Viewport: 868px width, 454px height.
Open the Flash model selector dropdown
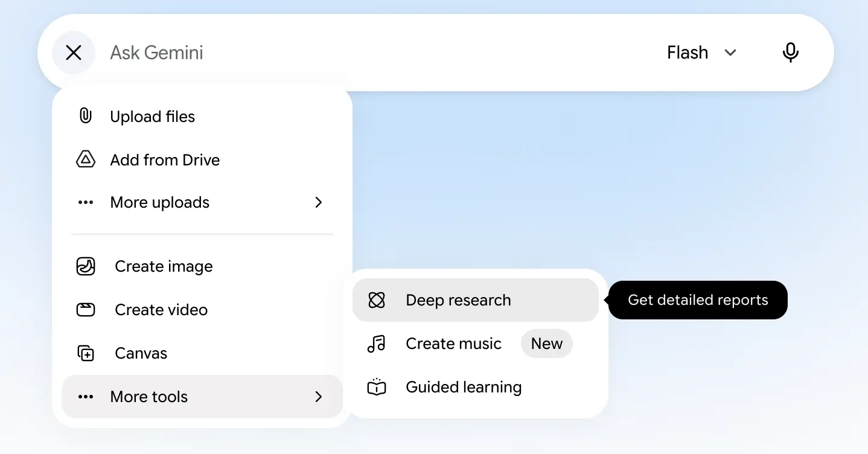(x=702, y=53)
